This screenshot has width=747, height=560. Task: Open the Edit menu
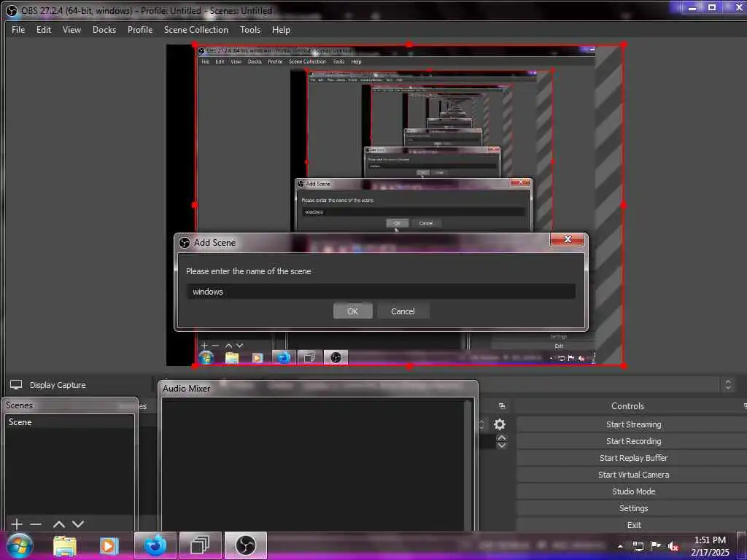[x=43, y=29]
